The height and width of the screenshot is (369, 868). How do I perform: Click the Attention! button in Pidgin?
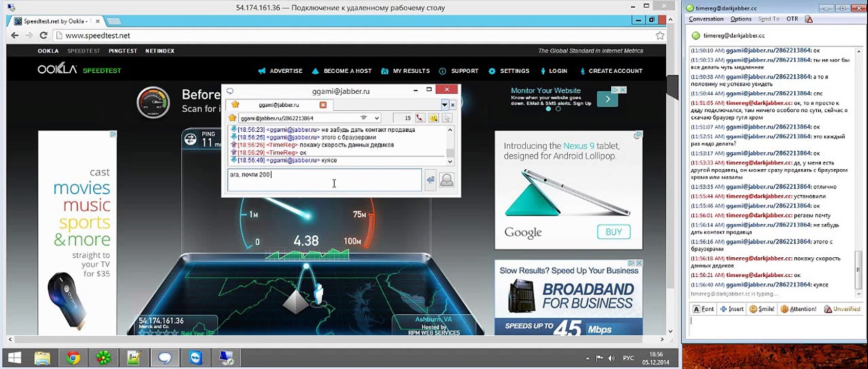pyautogui.click(x=798, y=309)
